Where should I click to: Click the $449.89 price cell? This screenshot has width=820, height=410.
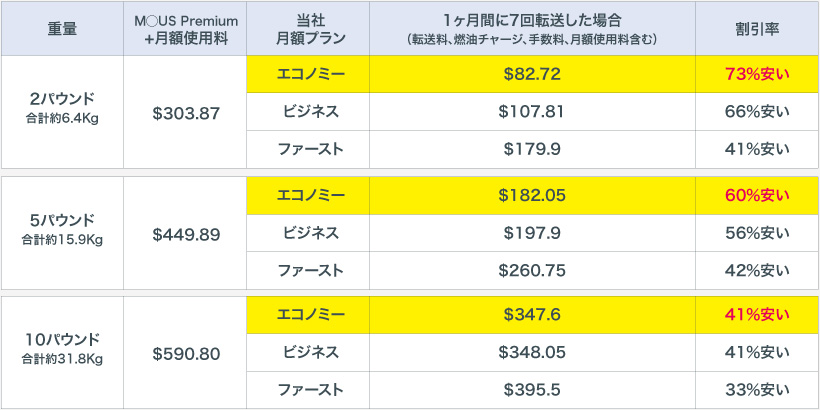(185, 233)
